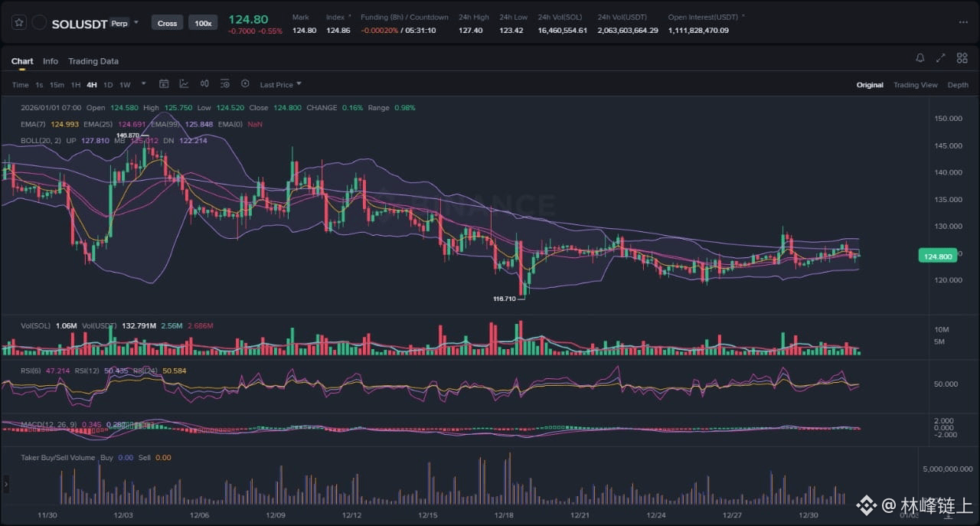
Task: Adjust leverage with the 100x button
Action: coord(203,23)
